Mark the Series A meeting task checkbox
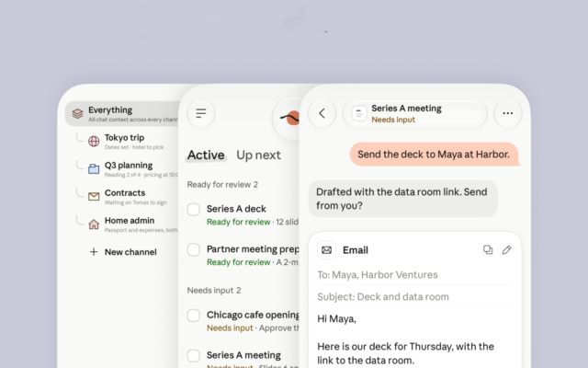Image resolution: width=588 pixels, height=368 pixels. pyautogui.click(x=194, y=356)
